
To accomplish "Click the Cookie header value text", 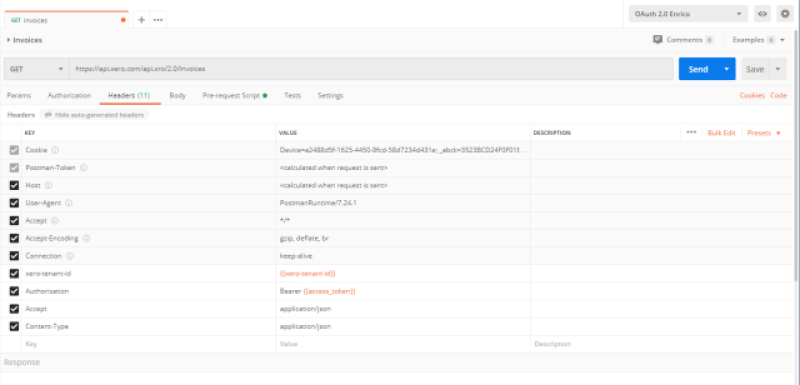I will click(403, 150).
